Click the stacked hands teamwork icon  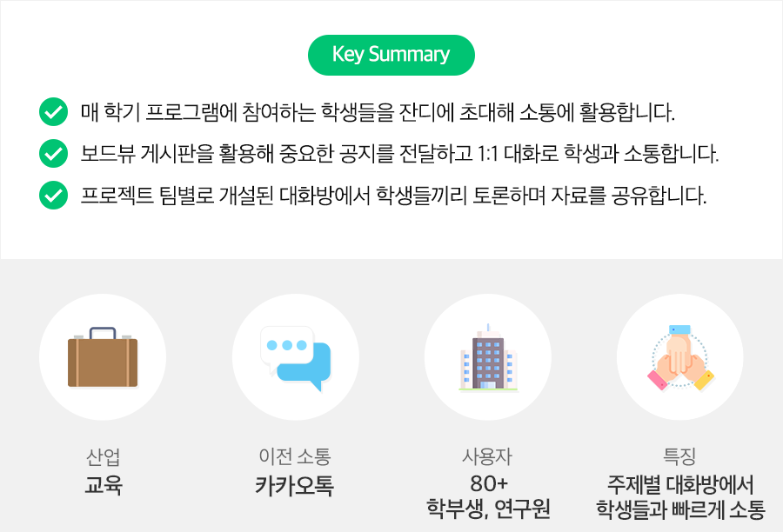point(680,357)
